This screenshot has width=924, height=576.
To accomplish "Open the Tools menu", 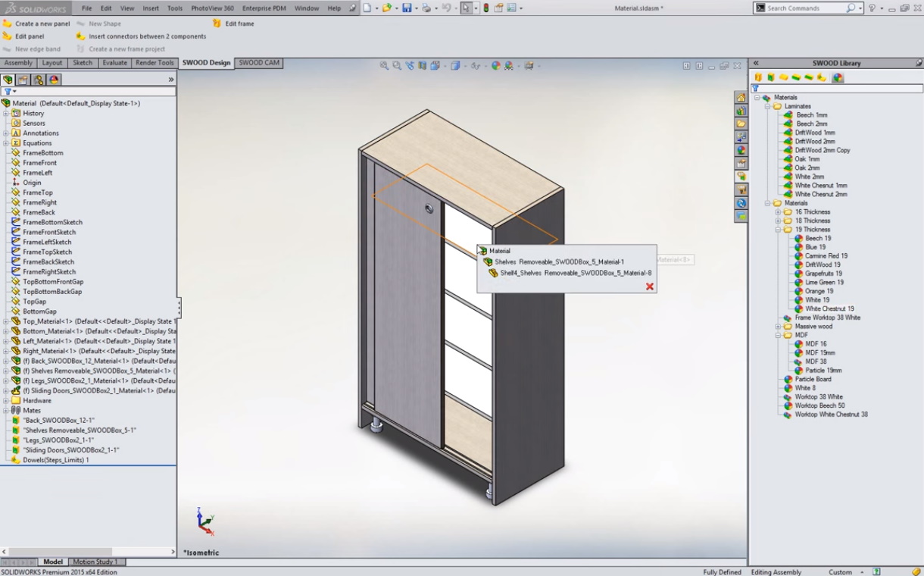I will [x=174, y=8].
